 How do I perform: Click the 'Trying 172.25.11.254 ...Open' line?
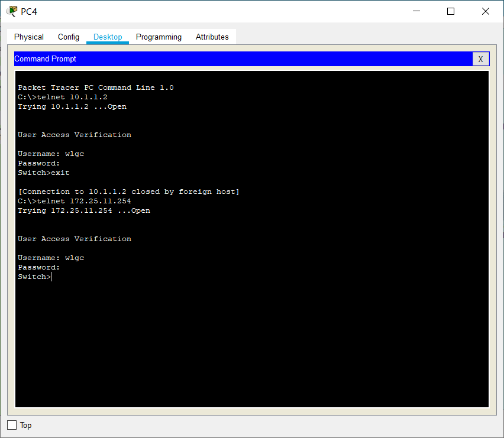(x=84, y=210)
